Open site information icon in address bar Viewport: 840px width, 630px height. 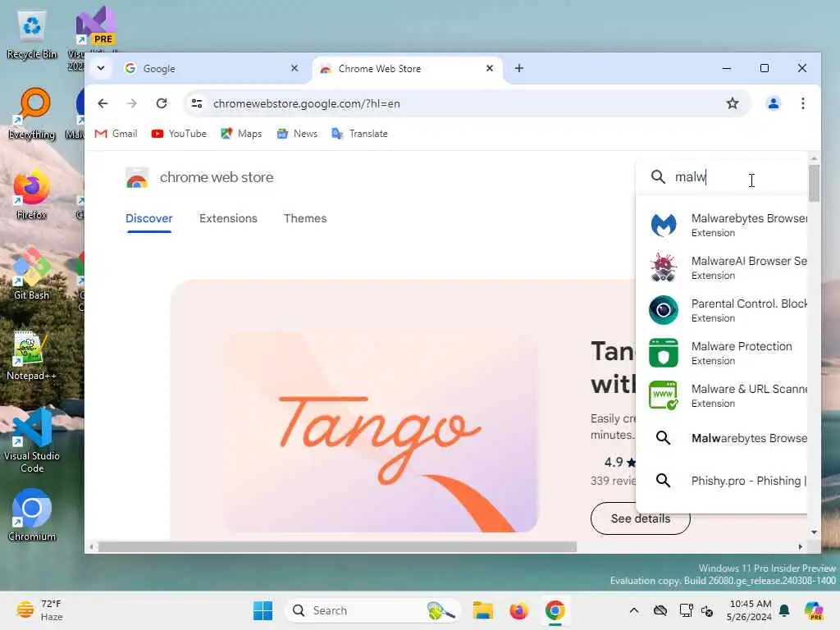point(197,103)
